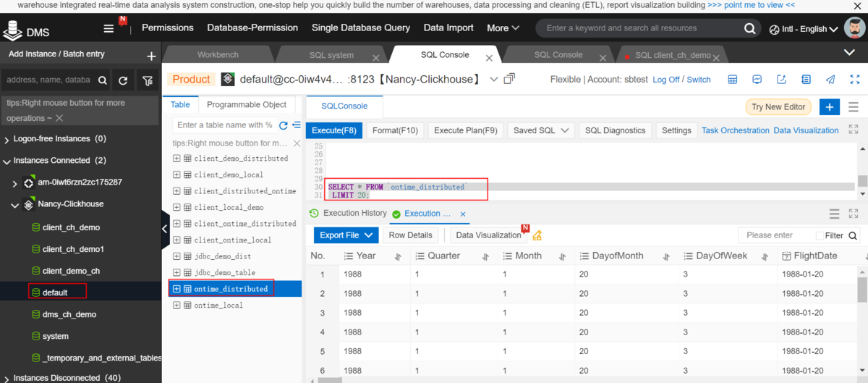Refresh the instance list
Viewport: 868px width, 383px height.
[123, 81]
